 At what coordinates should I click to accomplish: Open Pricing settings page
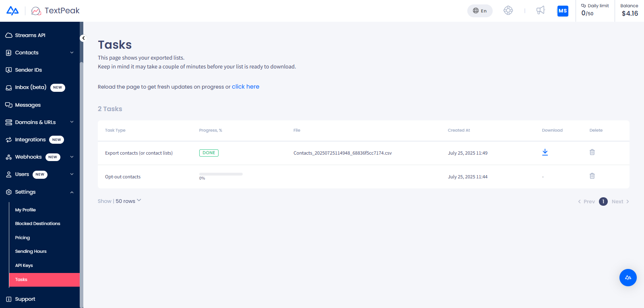click(23, 238)
